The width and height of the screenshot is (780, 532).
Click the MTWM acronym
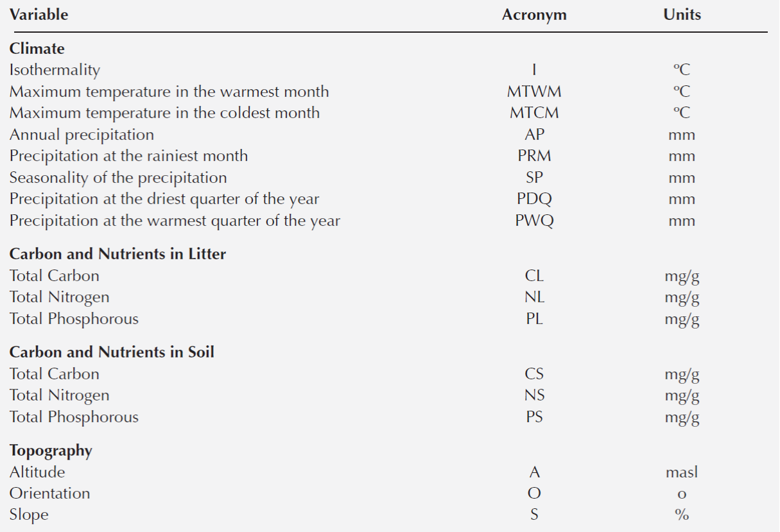(x=534, y=91)
